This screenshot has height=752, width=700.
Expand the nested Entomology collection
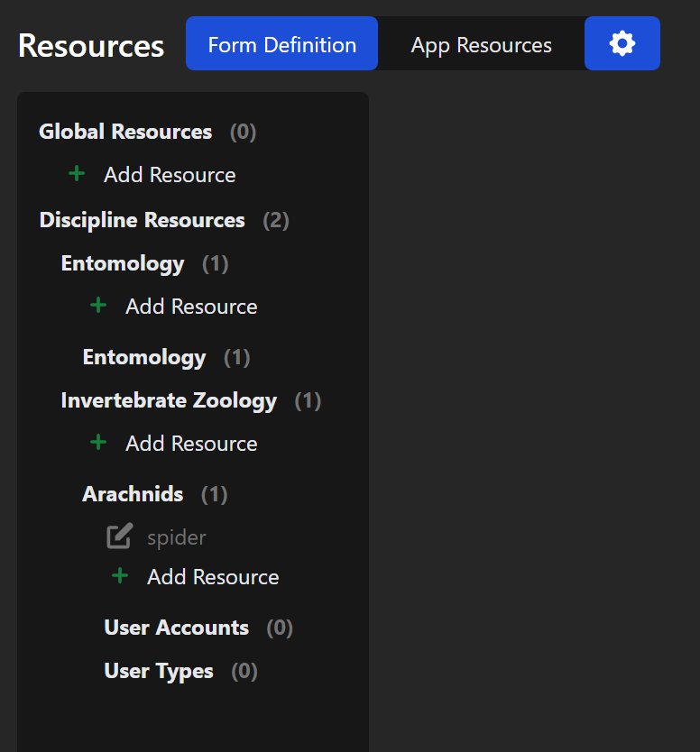click(167, 357)
